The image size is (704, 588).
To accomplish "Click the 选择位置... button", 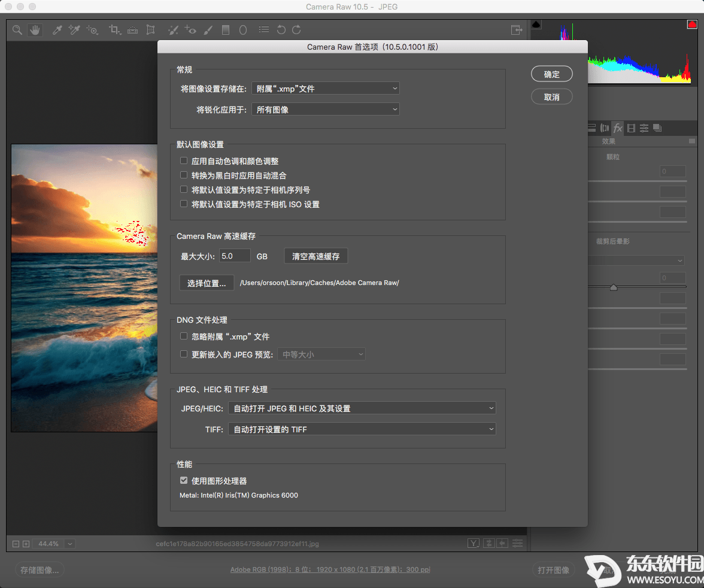I will 207,283.
